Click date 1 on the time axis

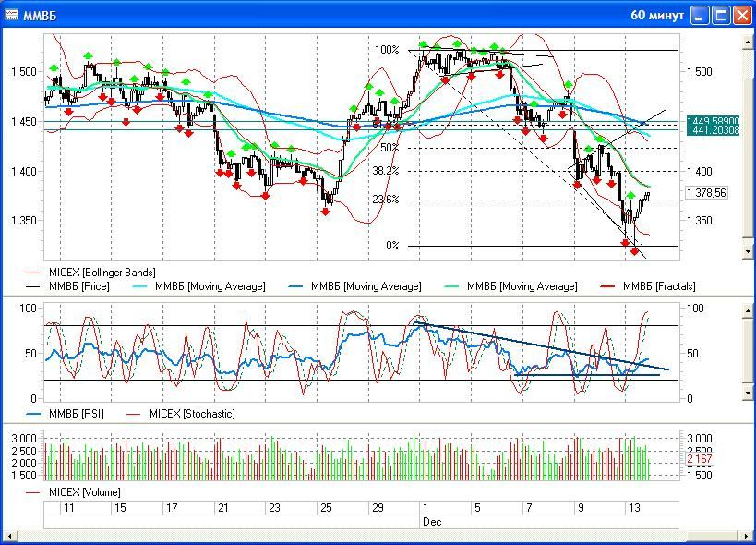click(426, 508)
